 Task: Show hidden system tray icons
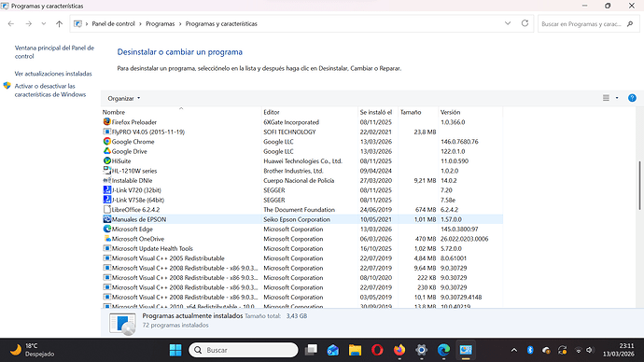514,350
